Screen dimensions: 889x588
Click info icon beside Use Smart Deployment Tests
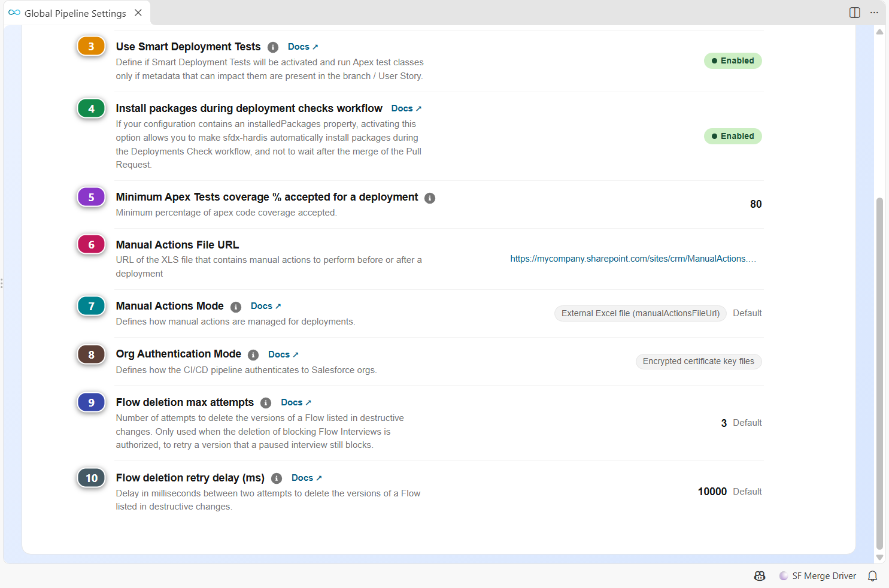[x=273, y=47]
